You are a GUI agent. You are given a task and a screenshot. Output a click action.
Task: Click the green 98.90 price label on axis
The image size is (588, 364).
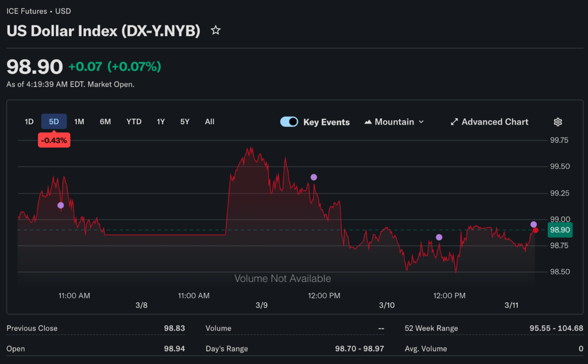559,230
